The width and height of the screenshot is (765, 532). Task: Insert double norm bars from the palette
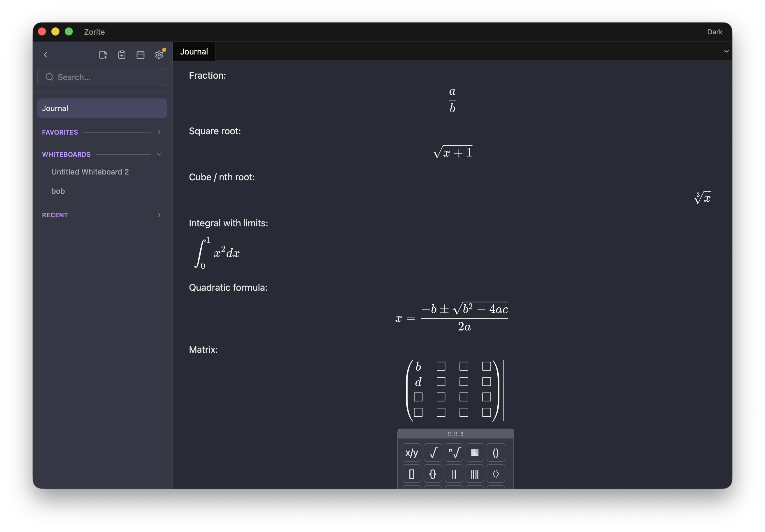point(475,474)
